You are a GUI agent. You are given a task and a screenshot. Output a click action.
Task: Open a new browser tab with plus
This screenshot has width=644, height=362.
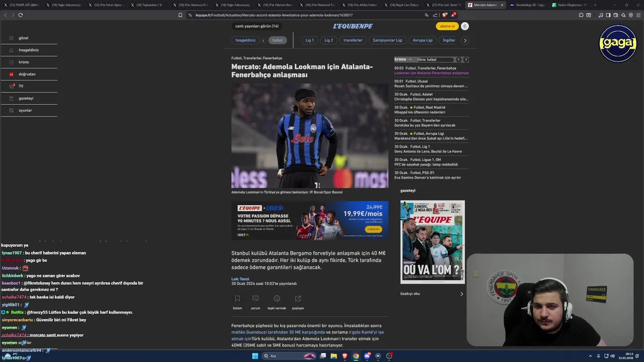595,5
